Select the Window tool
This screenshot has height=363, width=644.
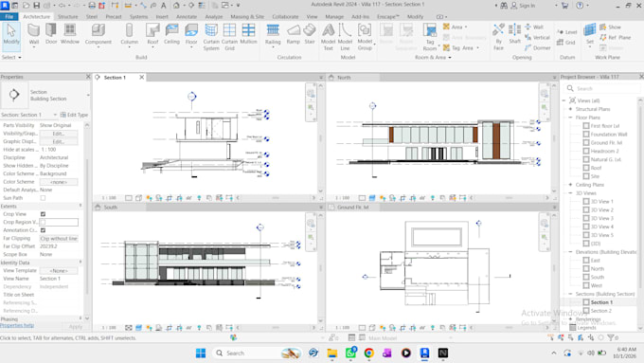[x=70, y=34]
